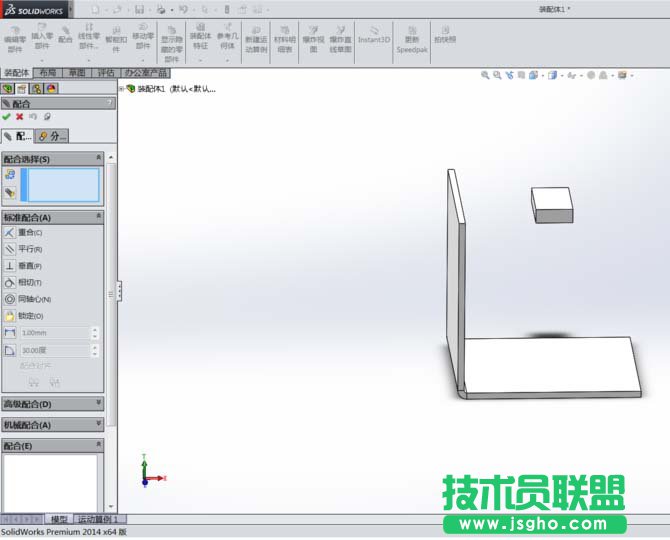670x540 pixels.
Task: Collapse the 标准配合(A) section
Action: click(99, 216)
